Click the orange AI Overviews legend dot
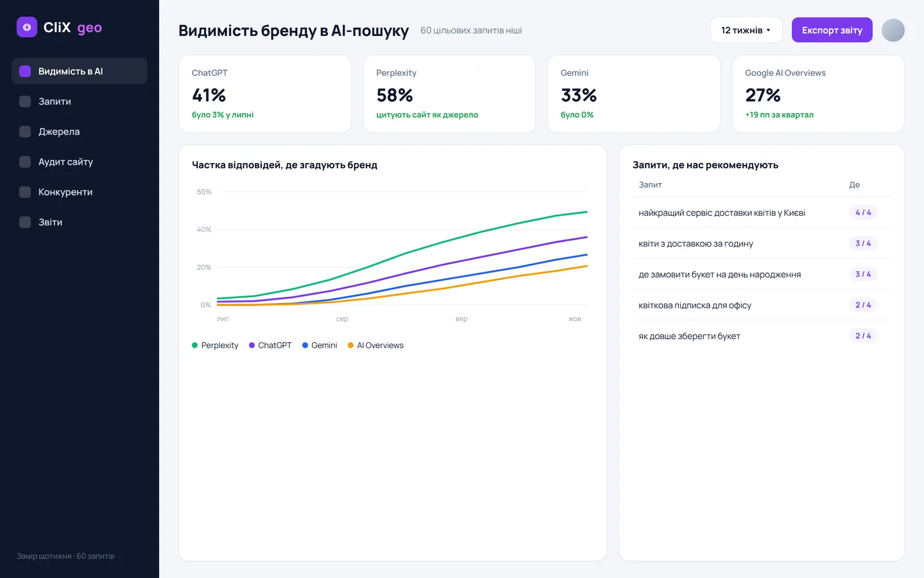 [350, 346]
